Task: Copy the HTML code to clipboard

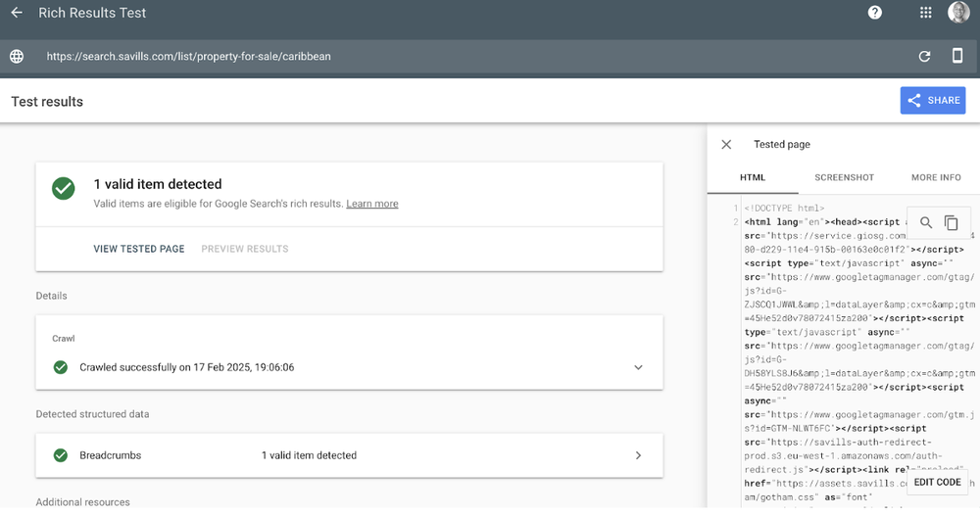Action: 952,222
